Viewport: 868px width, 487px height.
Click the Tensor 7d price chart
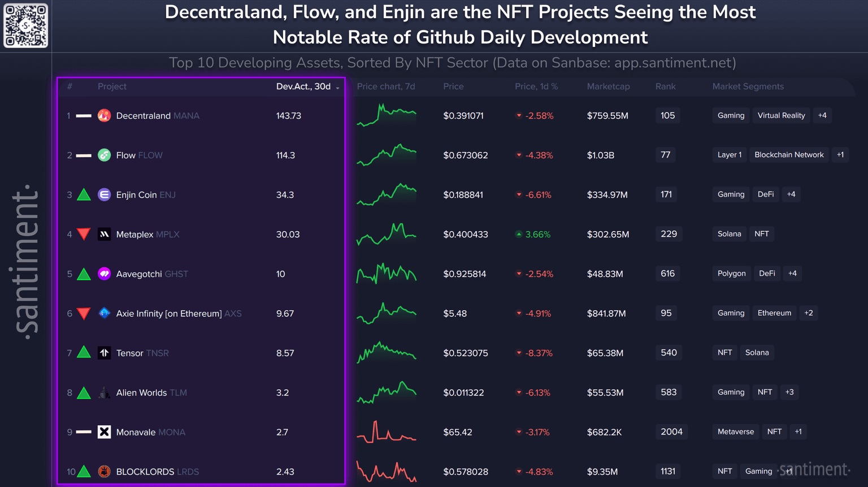tap(387, 353)
